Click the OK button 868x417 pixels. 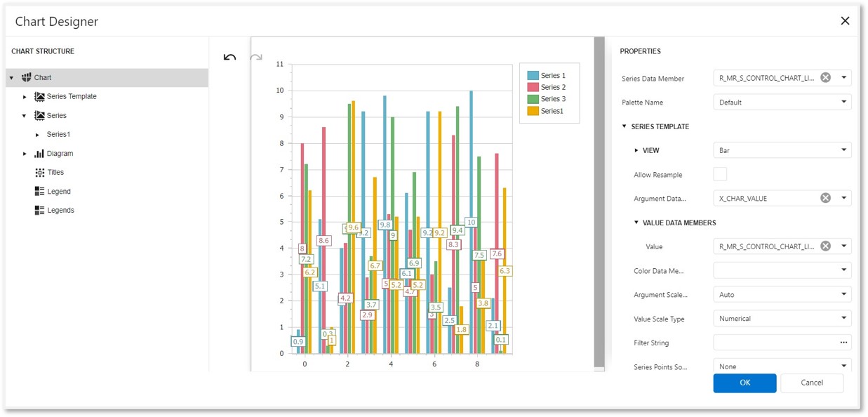tap(744, 383)
